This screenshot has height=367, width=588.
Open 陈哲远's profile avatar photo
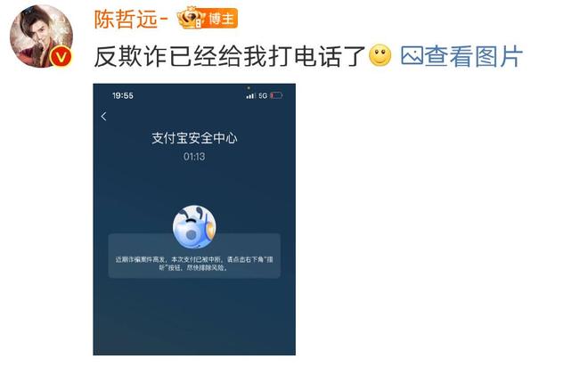(41, 36)
